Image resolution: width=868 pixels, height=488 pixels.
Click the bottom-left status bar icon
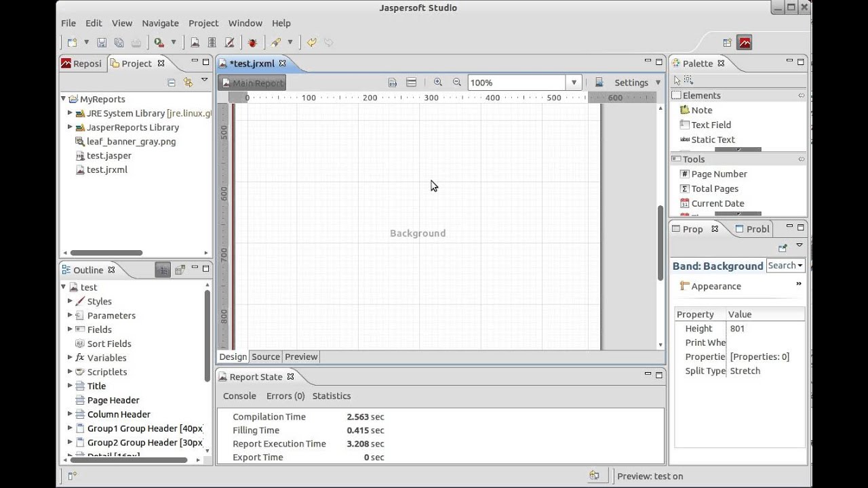click(x=72, y=476)
